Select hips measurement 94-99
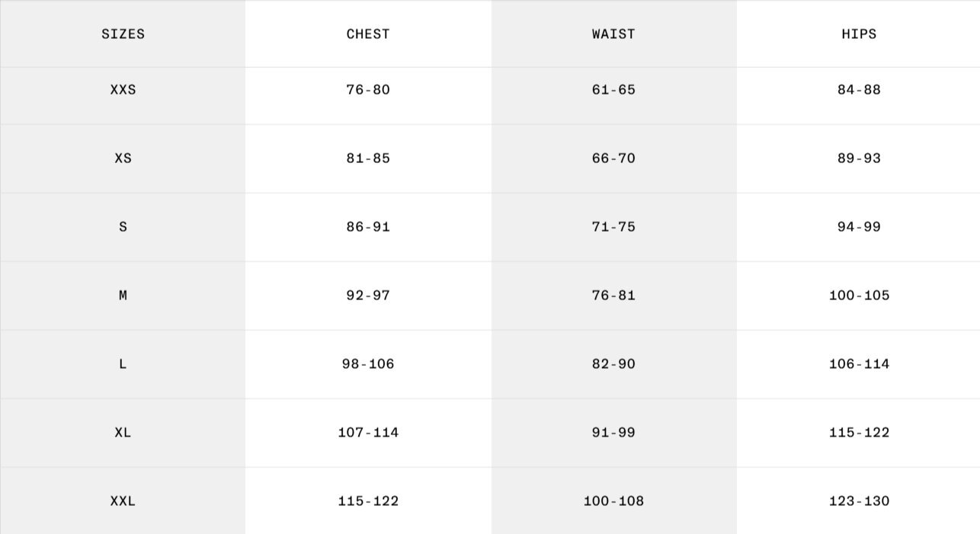 tap(859, 227)
